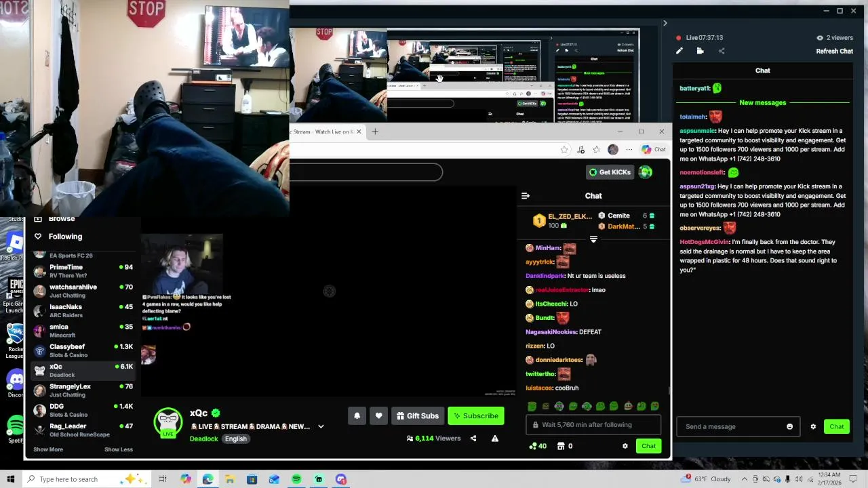Click the Subscribe button
Viewport: 868px width, 488px height.
click(x=476, y=416)
